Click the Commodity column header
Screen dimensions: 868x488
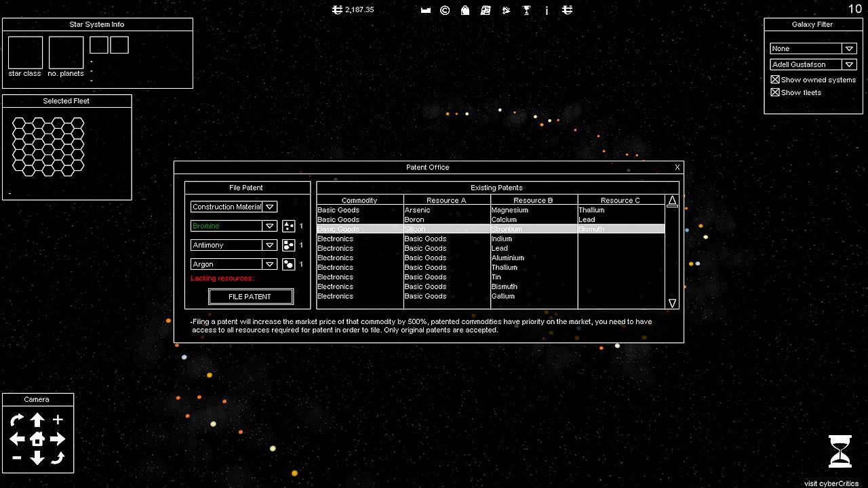[x=359, y=200]
